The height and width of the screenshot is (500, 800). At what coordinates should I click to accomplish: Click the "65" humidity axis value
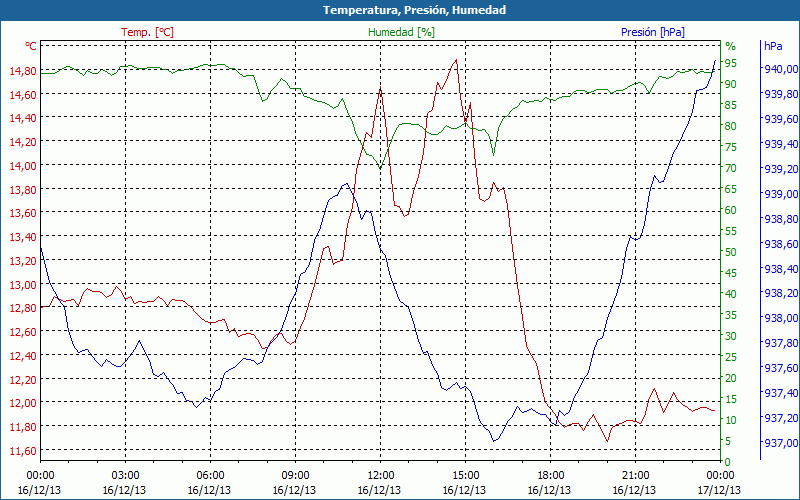[731, 189]
